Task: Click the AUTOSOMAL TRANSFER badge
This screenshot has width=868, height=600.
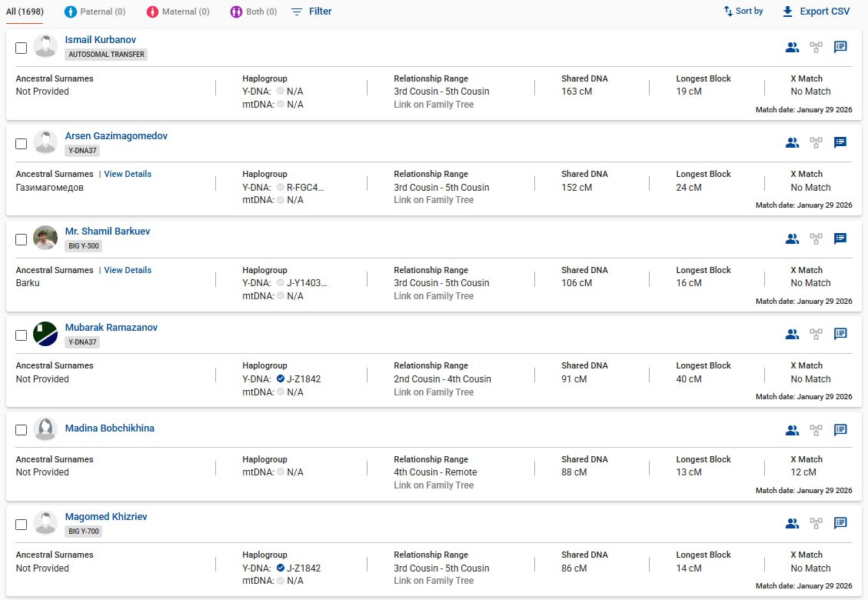Action: click(x=106, y=55)
